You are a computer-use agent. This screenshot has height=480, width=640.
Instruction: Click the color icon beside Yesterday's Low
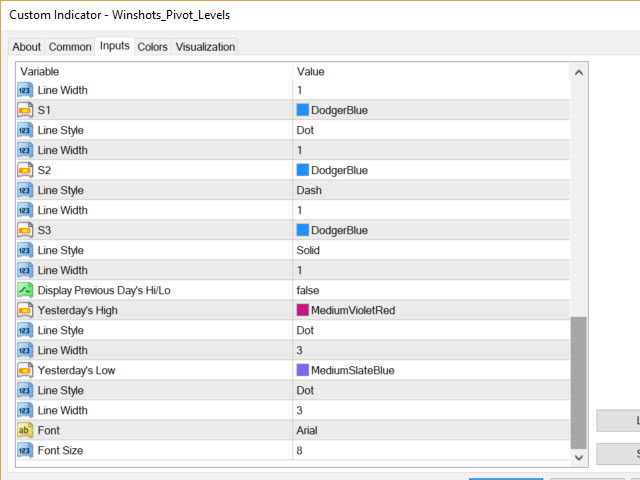pyautogui.click(x=25, y=370)
